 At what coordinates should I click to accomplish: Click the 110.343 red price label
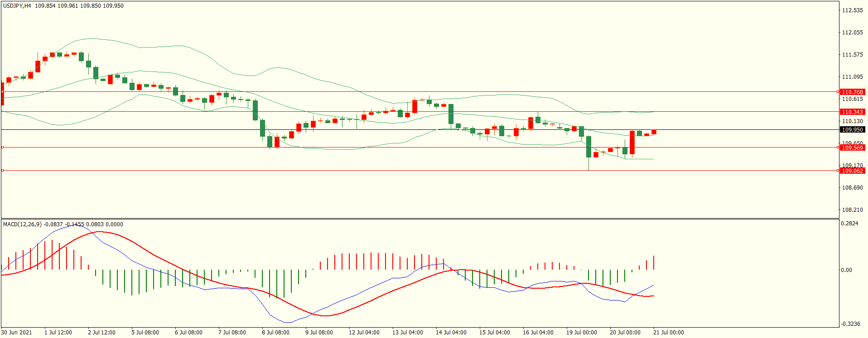pyautogui.click(x=853, y=112)
